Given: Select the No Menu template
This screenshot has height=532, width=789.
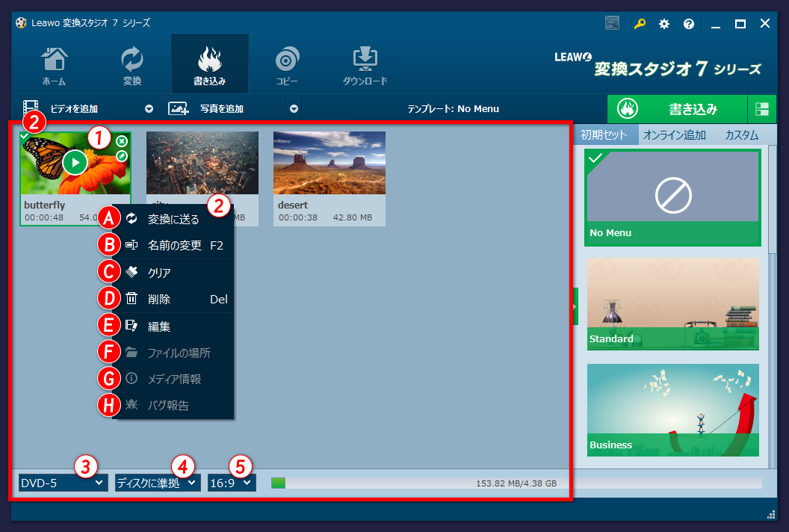Looking at the screenshot, I should click(x=672, y=197).
